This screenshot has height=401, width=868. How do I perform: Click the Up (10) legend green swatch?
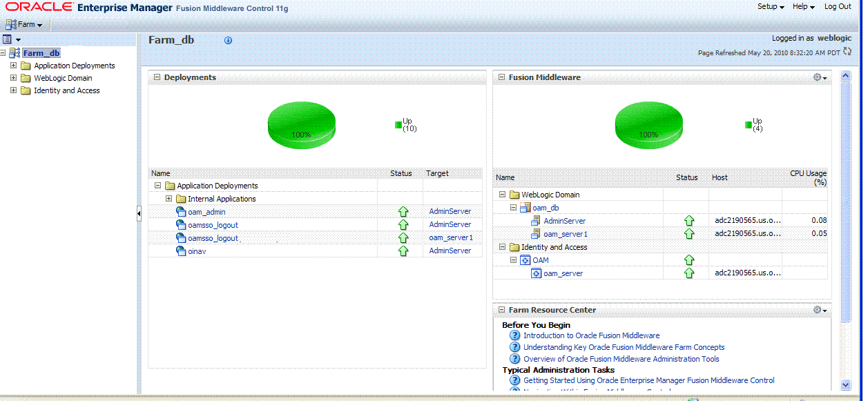point(398,125)
